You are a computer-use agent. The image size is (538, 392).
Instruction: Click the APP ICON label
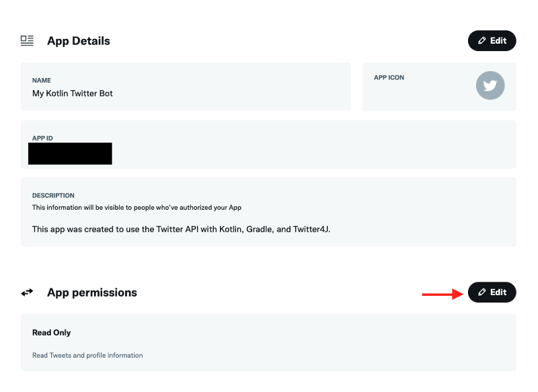pyautogui.click(x=389, y=77)
